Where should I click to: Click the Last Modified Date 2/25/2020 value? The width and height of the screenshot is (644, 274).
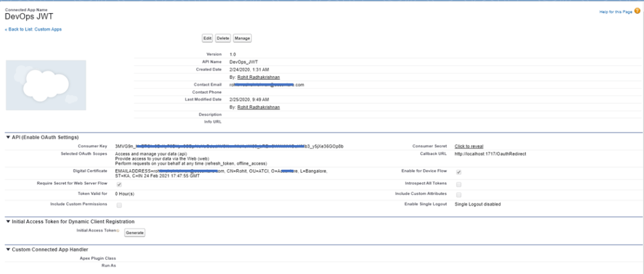[249, 100]
